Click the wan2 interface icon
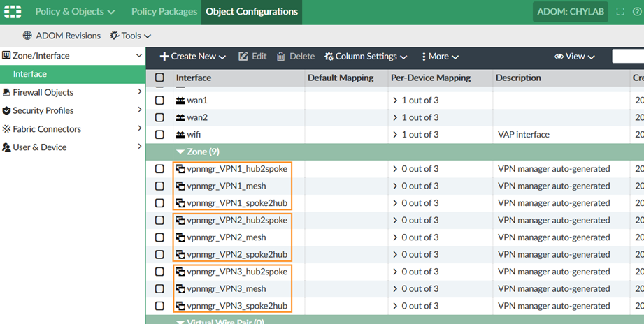 (x=180, y=118)
